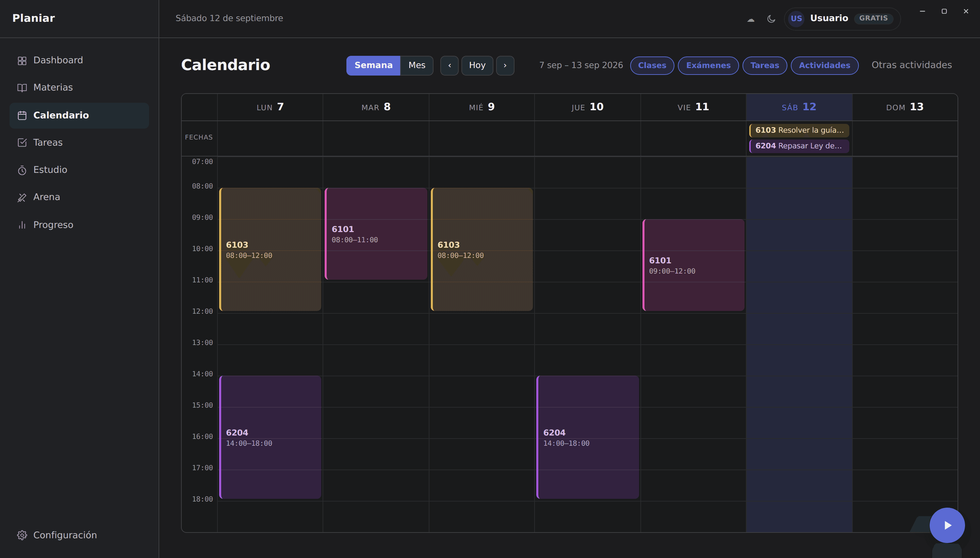980x558 pixels.
Task: Click the Estudio timer icon
Action: [22, 170]
